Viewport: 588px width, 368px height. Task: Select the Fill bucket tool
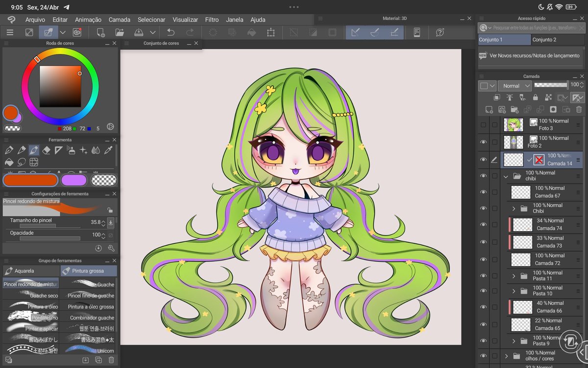pos(9,162)
